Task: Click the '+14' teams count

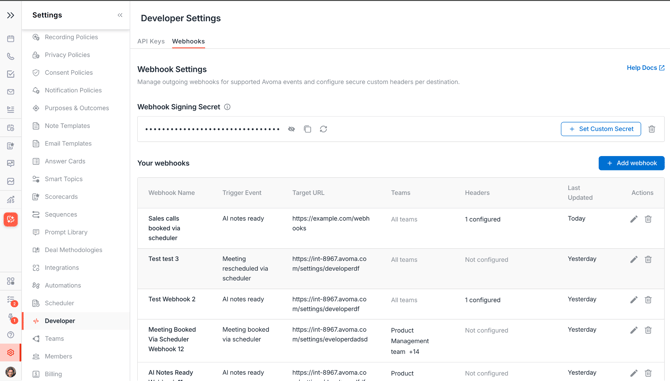Action: (414, 352)
